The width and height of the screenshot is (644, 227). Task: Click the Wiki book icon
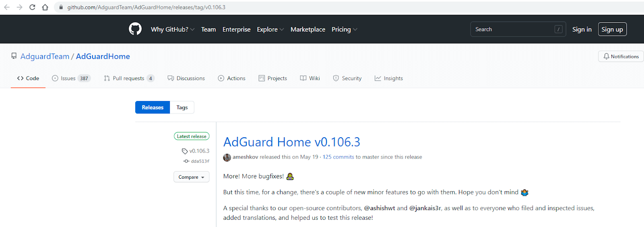point(303,78)
